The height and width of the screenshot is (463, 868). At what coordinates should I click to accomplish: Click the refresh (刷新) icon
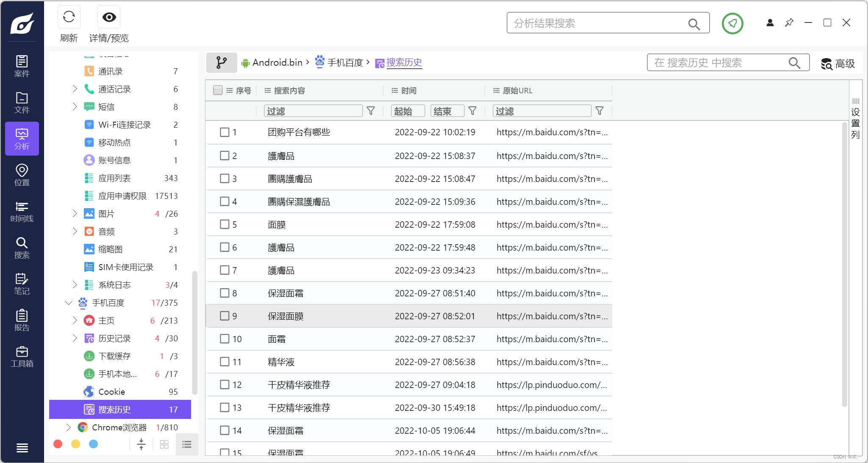click(x=69, y=17)
